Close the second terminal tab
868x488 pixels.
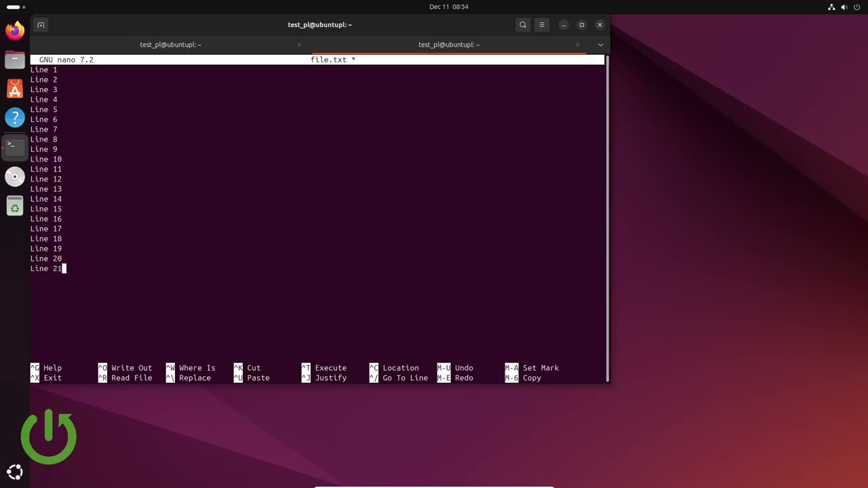point(578,45)
